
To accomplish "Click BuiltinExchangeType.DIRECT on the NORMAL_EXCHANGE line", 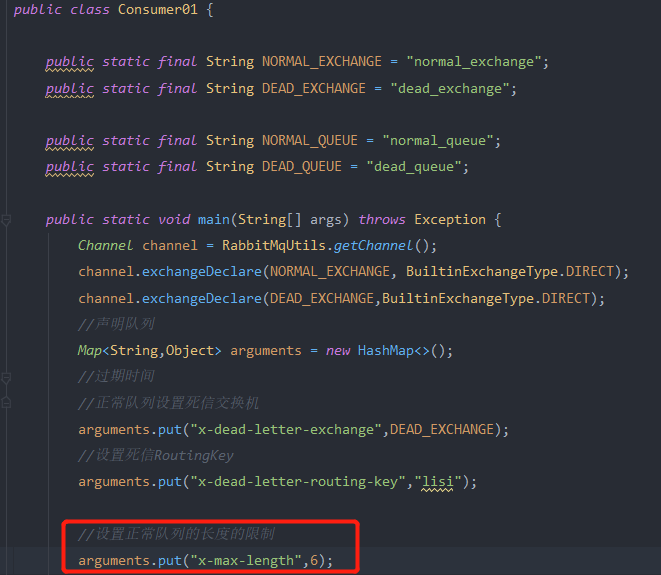I will click(510, 271).
